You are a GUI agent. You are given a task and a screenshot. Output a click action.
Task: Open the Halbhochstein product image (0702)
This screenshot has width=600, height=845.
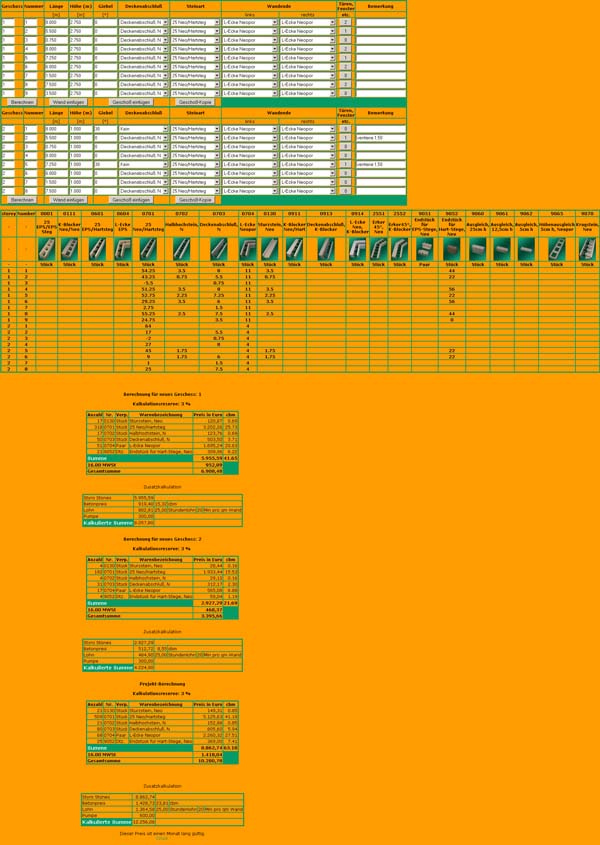tap(181, 249)
